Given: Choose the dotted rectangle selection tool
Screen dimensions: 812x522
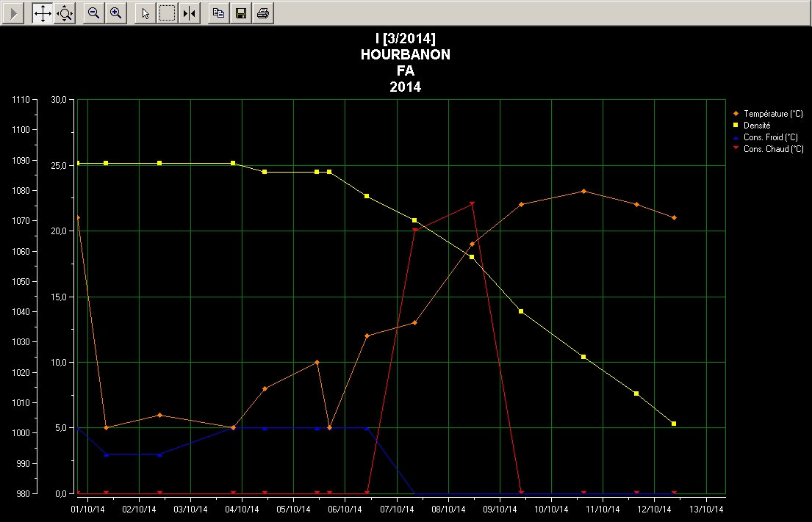Looking at the screenshot, I should (x=168, y=12).
